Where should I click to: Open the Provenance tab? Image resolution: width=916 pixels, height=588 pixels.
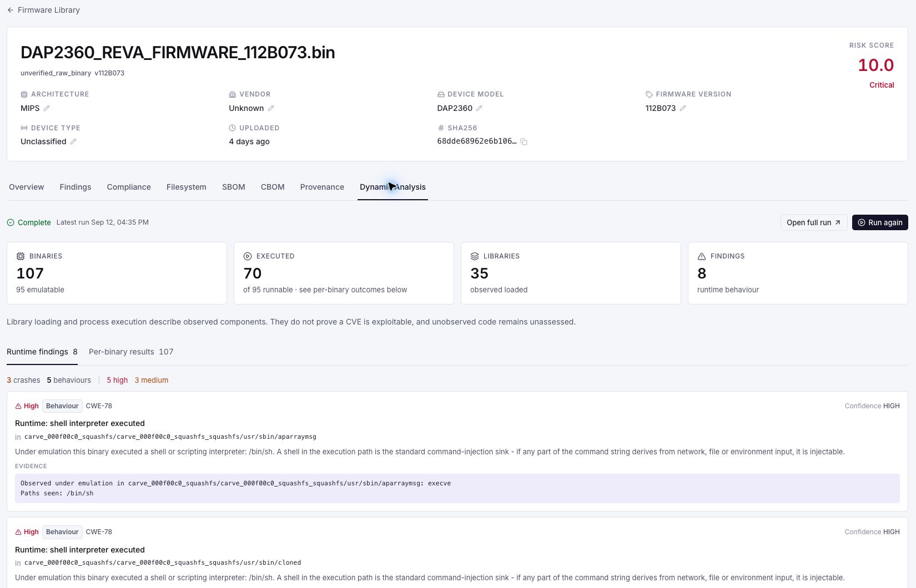pyautogui.click(x=322, y=187)
